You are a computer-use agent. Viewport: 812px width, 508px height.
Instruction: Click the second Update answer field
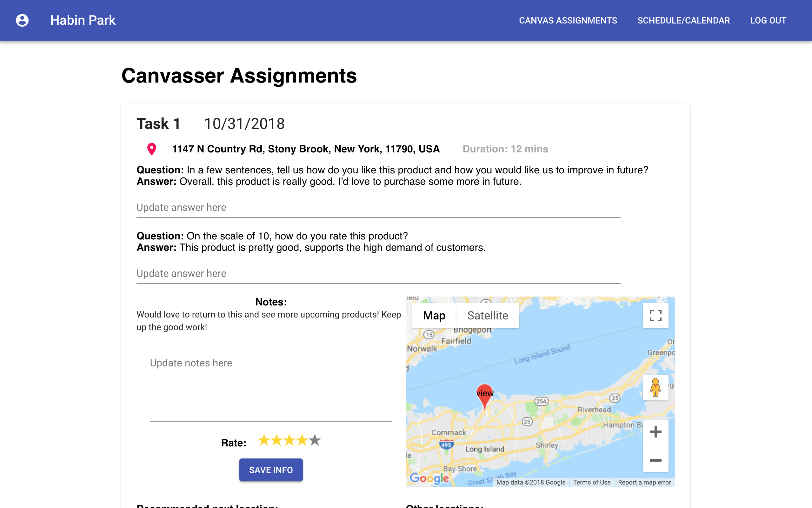(x=369, y=274)
